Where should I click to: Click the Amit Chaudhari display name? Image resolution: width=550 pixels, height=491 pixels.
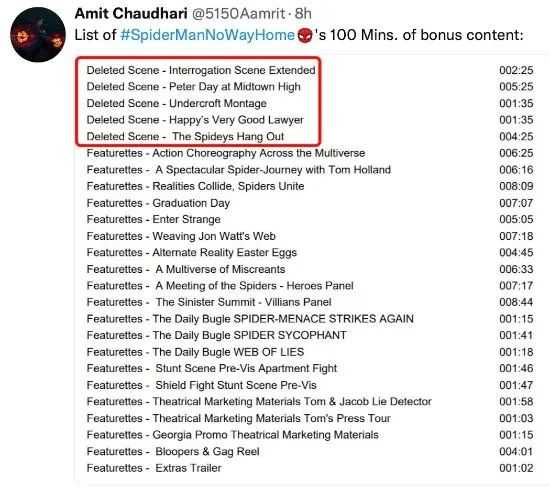click(131, 14)
